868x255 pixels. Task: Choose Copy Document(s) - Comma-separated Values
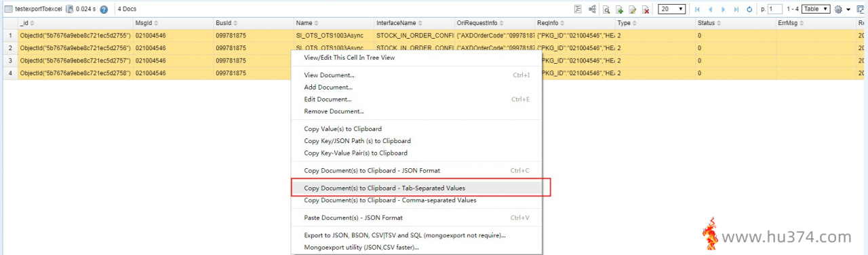416,200
